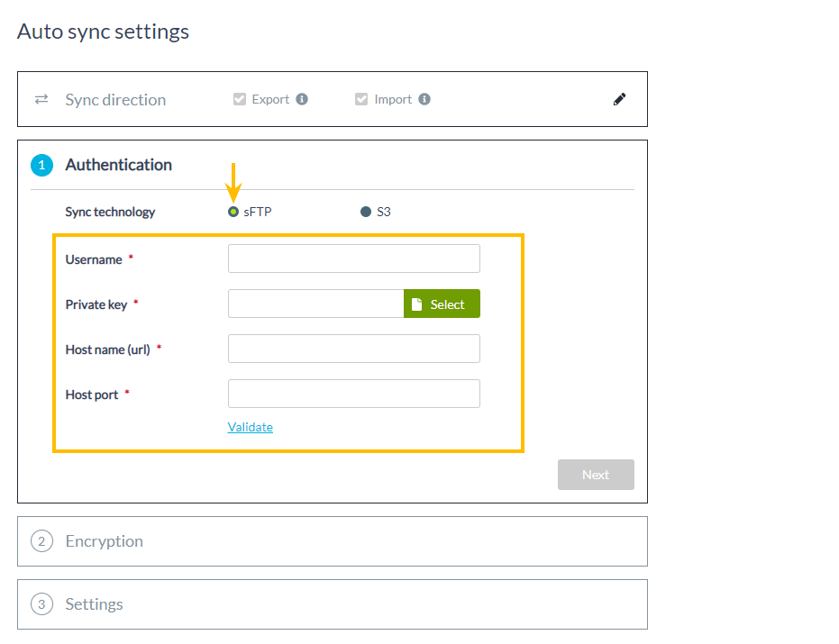Click the step 2 Encryption circle badge
The width and height of the screenshot is (839, 644).
(41, 541)
